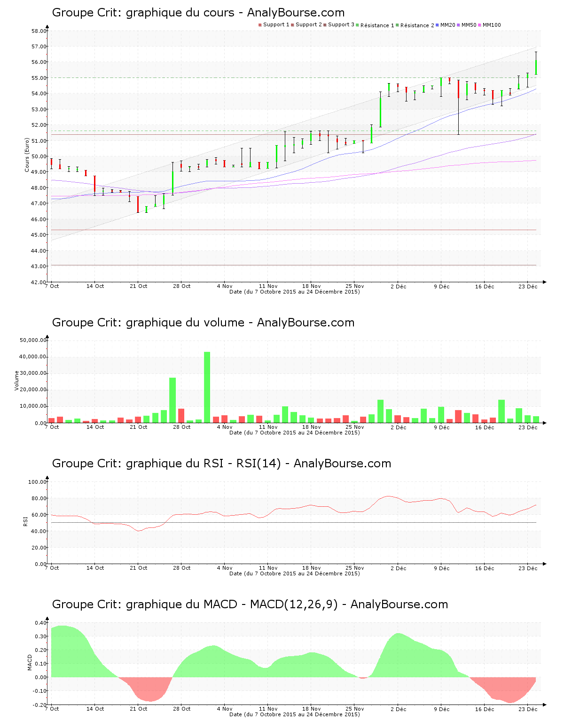Click the 55.00 price axis value
The image size is (564, 728).
[39, 78]
